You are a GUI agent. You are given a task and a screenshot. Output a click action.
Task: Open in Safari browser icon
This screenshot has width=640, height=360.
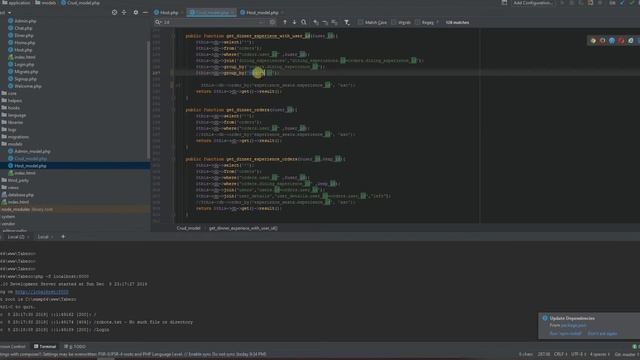[612, 40]
